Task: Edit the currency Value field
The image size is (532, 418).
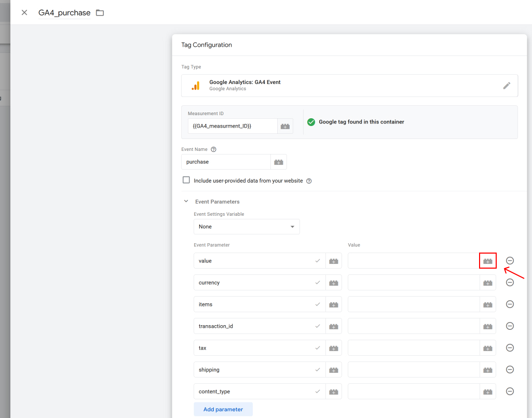Action: pos(414,283)
